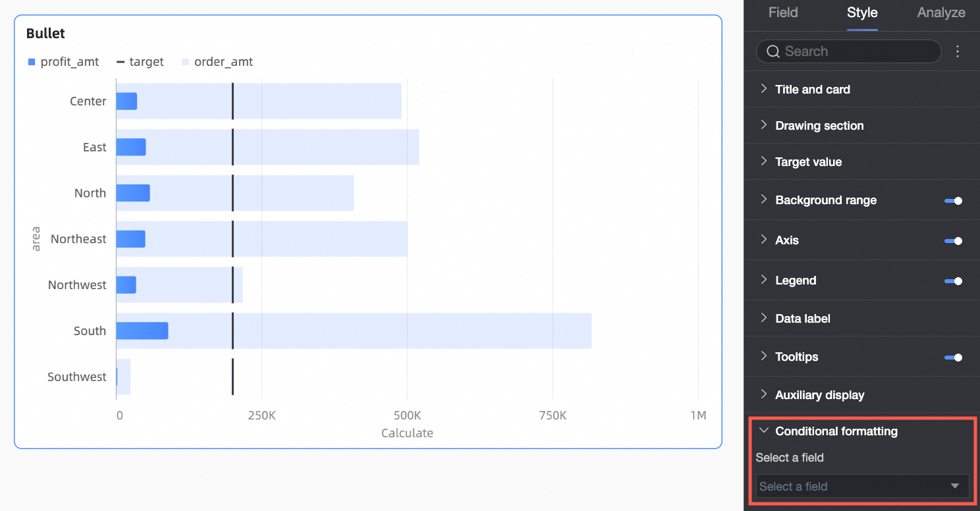Turn off the Axis switch
The height and width of the screenshot is (511, 980).
(x=953, y=241)
